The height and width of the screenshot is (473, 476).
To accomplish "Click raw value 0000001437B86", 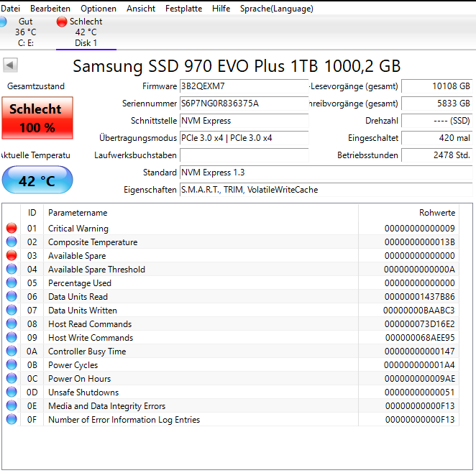I will coord(419,297).
